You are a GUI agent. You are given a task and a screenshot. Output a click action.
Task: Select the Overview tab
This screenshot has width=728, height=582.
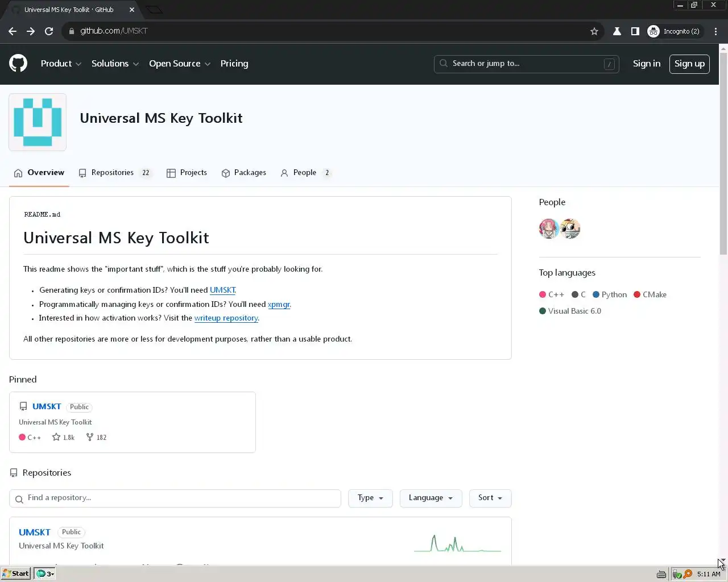[39, 173]
